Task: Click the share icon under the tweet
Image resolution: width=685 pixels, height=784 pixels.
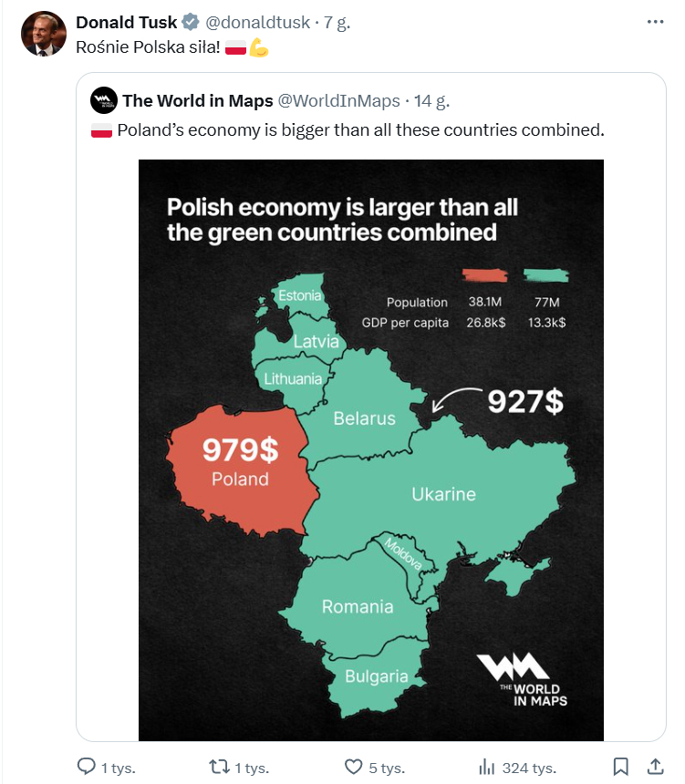Action: 656,768
